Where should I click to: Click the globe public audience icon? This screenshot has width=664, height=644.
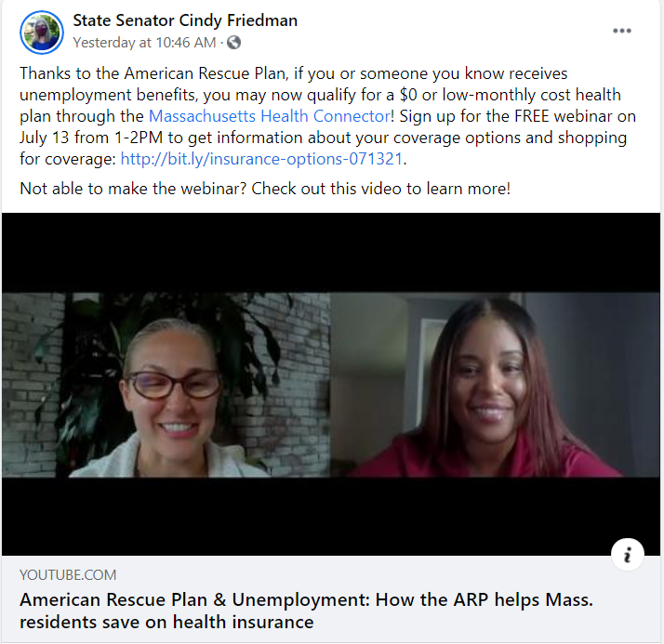pos(233,43)
